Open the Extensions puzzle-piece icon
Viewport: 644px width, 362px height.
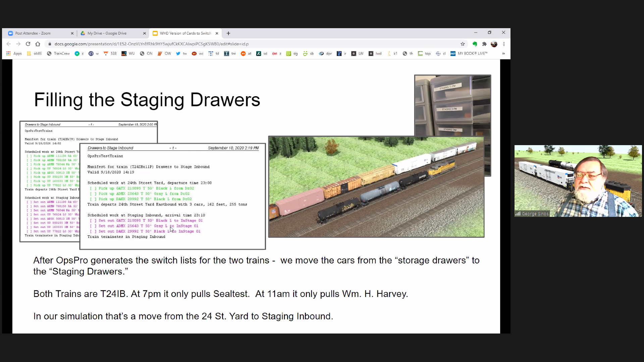(484, 44)
